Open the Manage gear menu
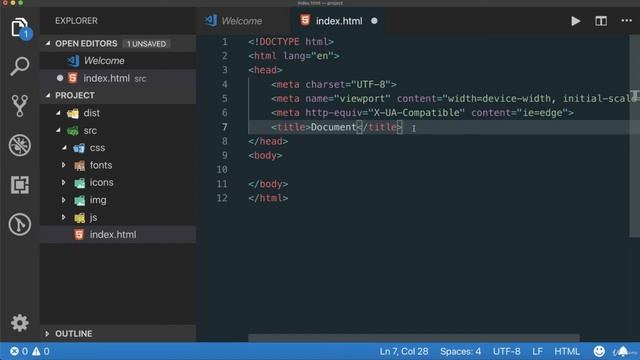Image resolution: width=640 pixels, height=360 pixels. tap(20, 323)
